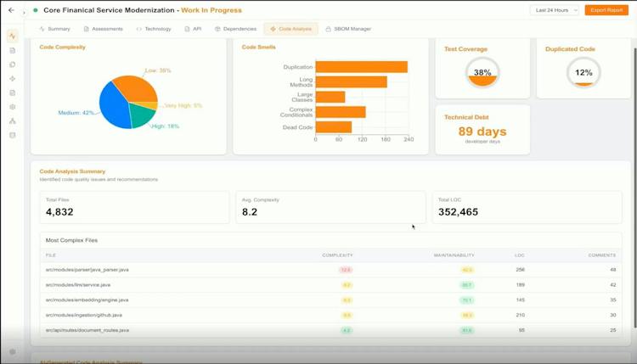This screenshot has width=637, height=364.
Task: Click the code brackets icon on Technology tab
Action: (x=139, y=29)
